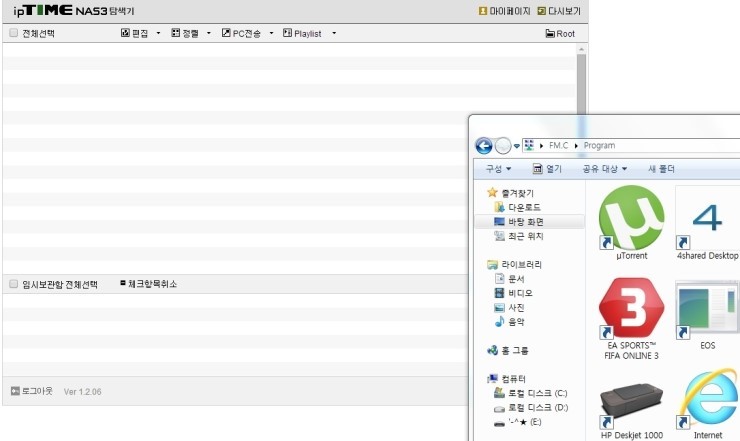
Task: Click the 로그아웃 button
Action: click(x=32, y=391)
